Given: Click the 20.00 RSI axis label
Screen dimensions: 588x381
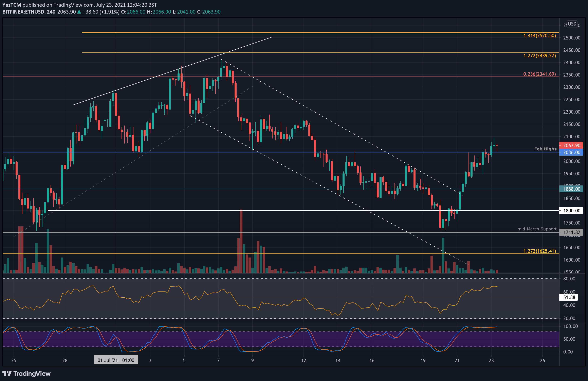Looking at the screenshot, I should 569,318.
